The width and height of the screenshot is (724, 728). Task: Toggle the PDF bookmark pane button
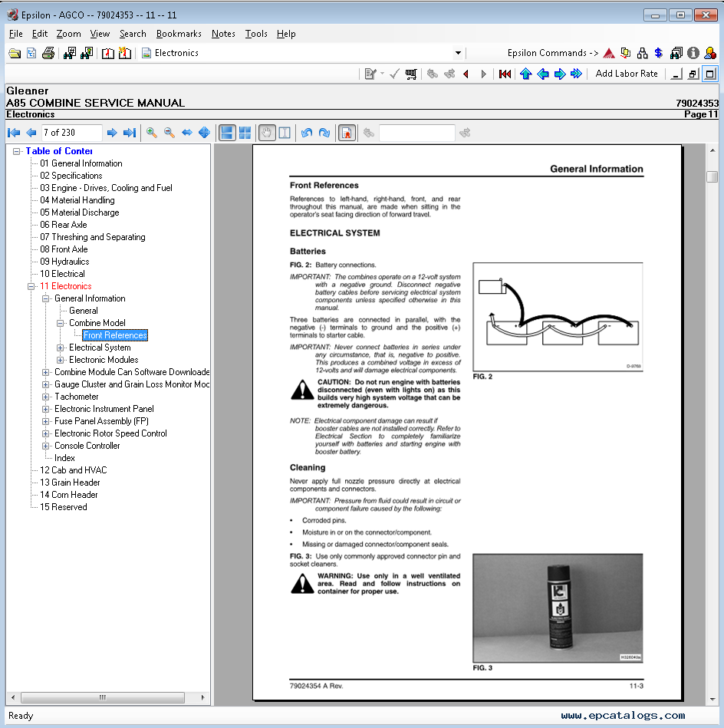[347, 133]
